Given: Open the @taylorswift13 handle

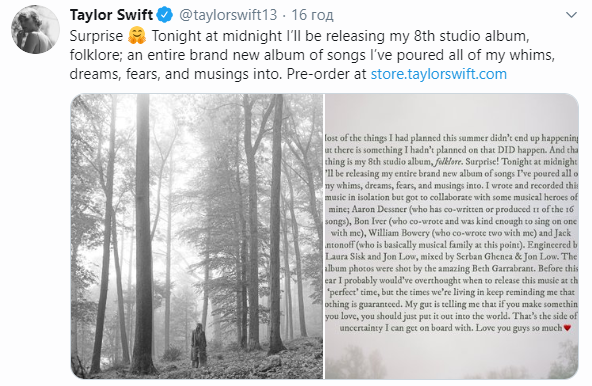Looking at the screenshot, I should [x=228, y=15].
